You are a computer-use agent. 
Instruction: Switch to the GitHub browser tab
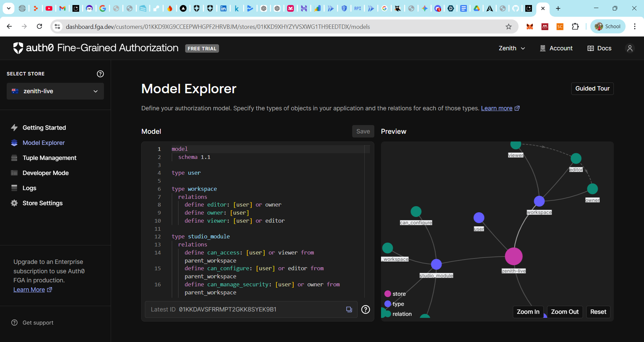(x=516, y=8)
